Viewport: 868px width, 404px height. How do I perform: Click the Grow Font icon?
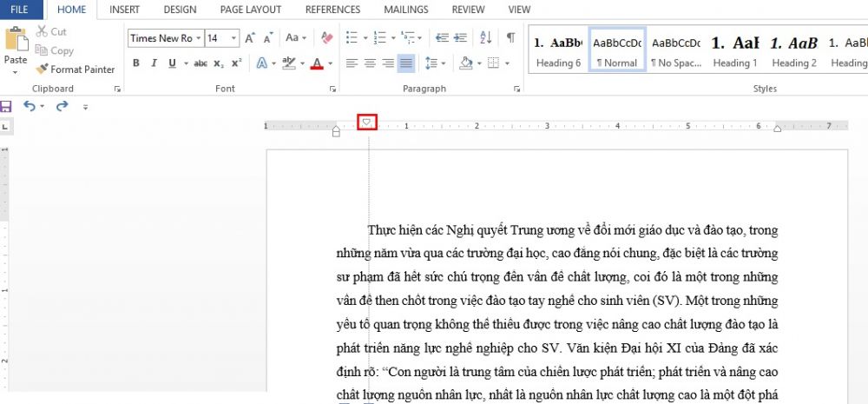[x=250, y=38]
